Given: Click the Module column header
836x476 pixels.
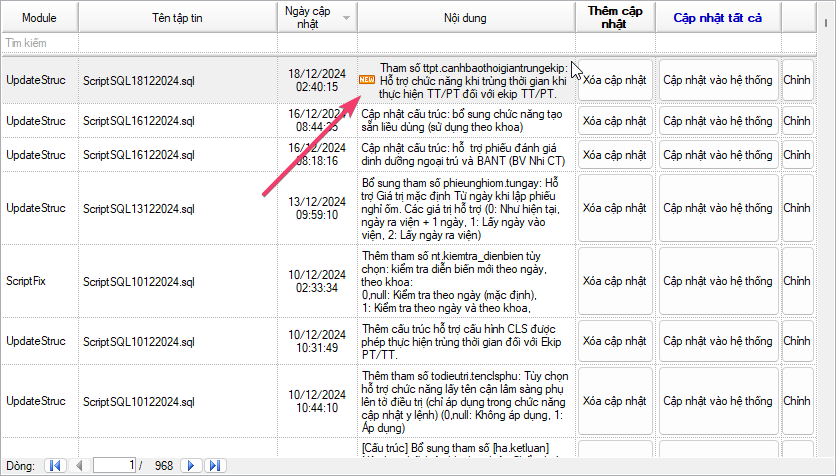Looking at the screenshot, I should 39,18.
